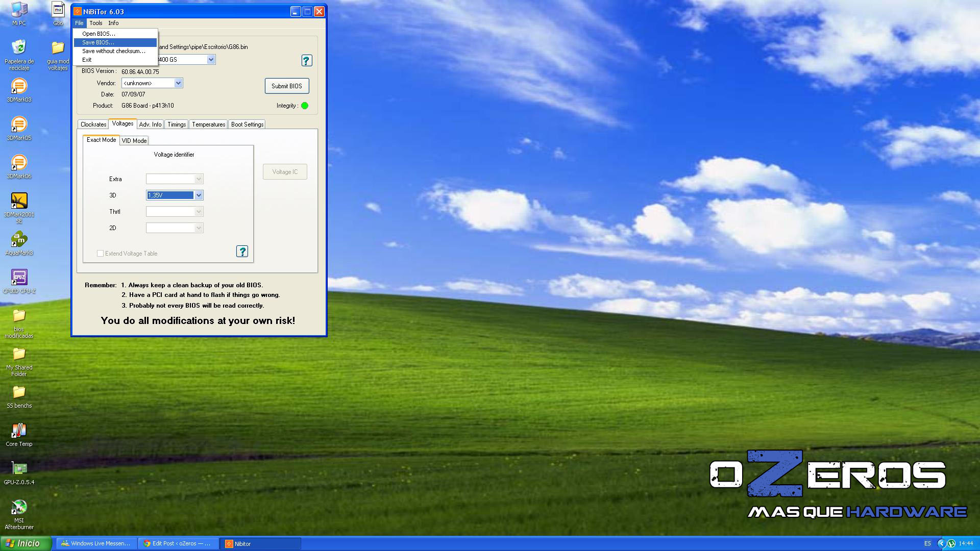Click the ES language indicator in tray
Viewport: 980px width, 551px height.
[x=927, y=544]
